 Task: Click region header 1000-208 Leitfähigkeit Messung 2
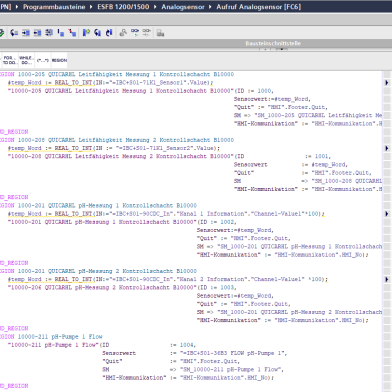click(126, 140)
